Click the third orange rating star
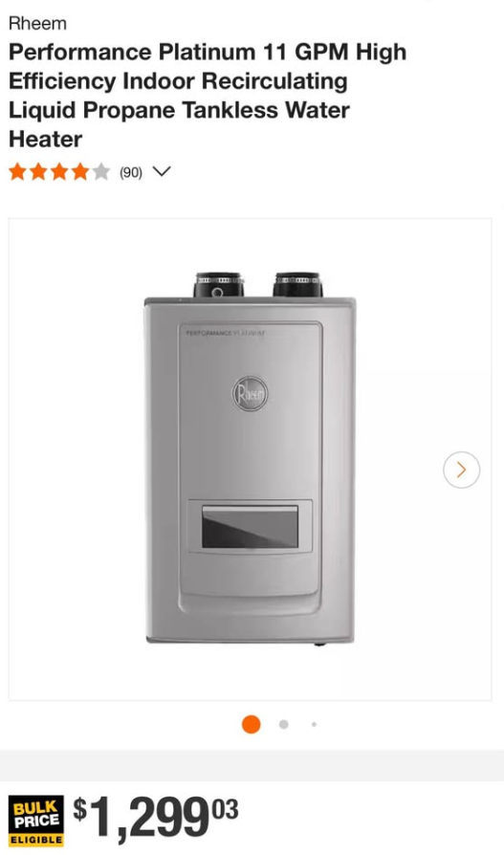This screenshot has width=504, height=855. point(59,173)
